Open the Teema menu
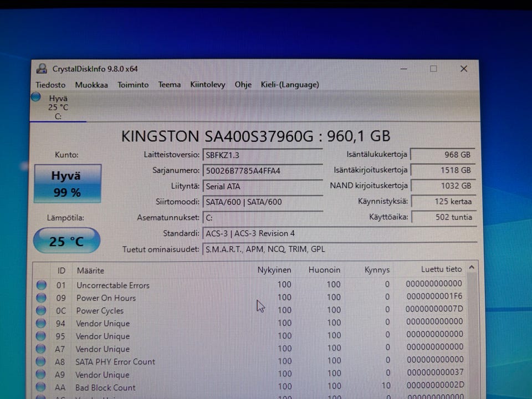This screenshot has height=399, width=532. (x=170, y=84)
